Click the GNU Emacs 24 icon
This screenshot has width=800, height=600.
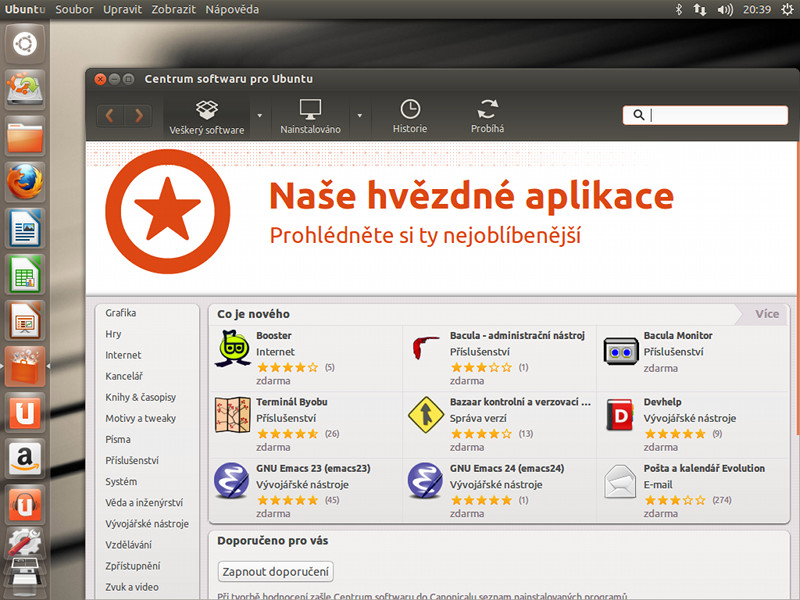point(426,481)
